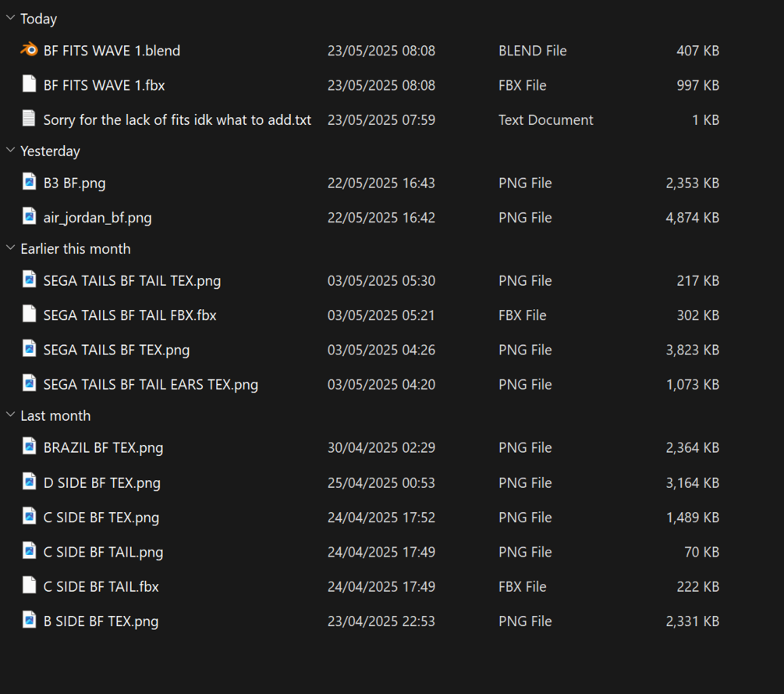Image resolution: width=784 pixels, height=694 pixels.
Task: Click the B3 BF.png image icon
Action: 29,183
